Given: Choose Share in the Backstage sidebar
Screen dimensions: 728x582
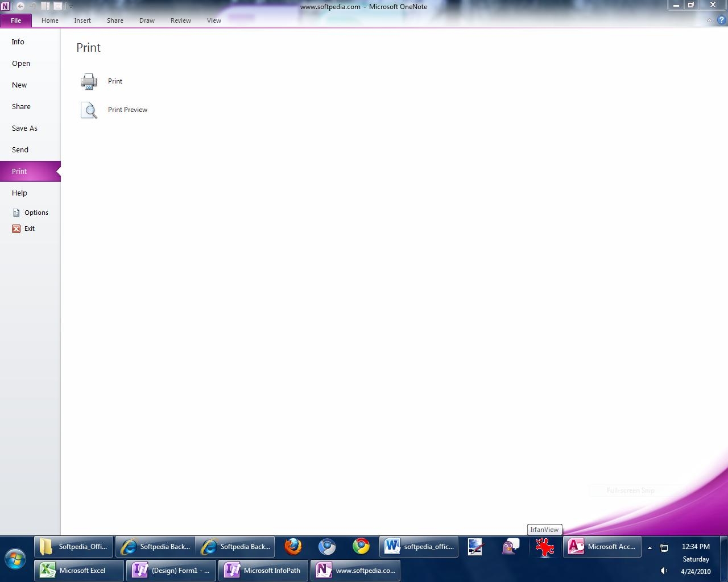Looking at the screenshot, I should [30, 107].
